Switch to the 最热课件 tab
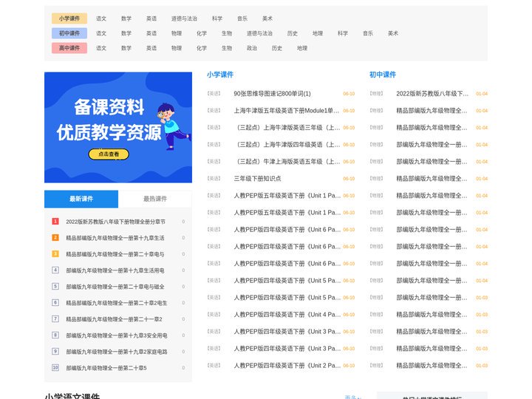Screen dimensions: 532x399 155,199
